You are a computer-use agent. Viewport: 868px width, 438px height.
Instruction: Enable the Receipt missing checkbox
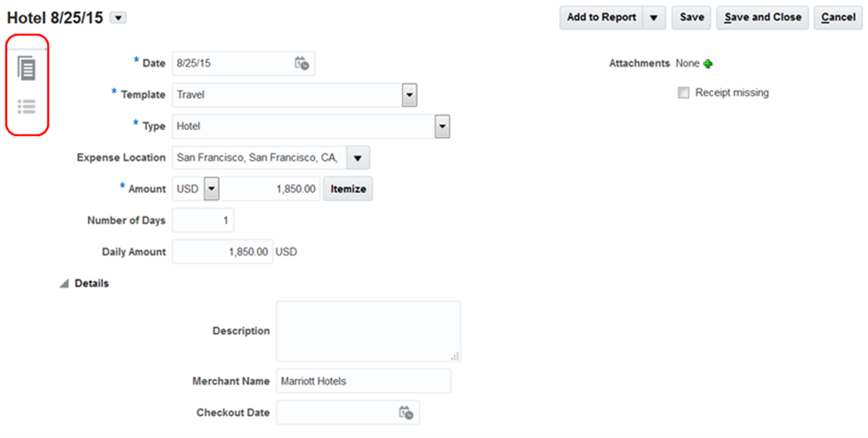point(683,93)
